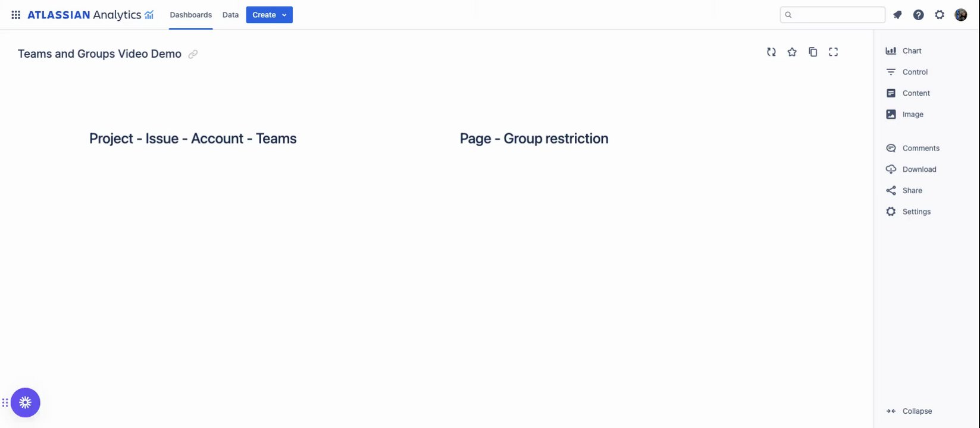Image resolution: width=980 pixels, height=428 pixels.
Task: Click the duplicate dashboard icon
Action: pos(813,52)
